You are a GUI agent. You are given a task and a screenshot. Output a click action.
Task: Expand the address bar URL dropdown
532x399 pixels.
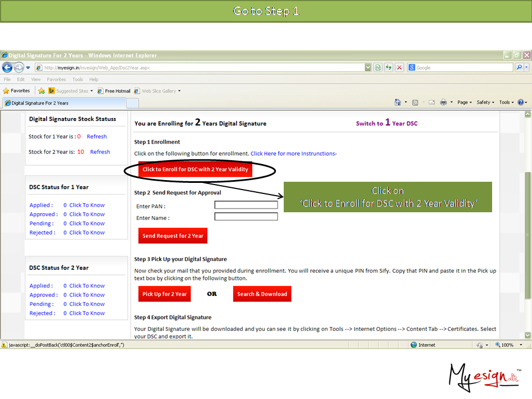pyautogui.click(x=368, y=68)
